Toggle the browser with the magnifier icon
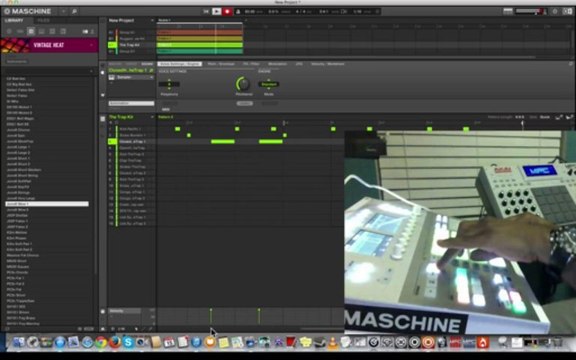576x360 pixels. click(74, 11)
